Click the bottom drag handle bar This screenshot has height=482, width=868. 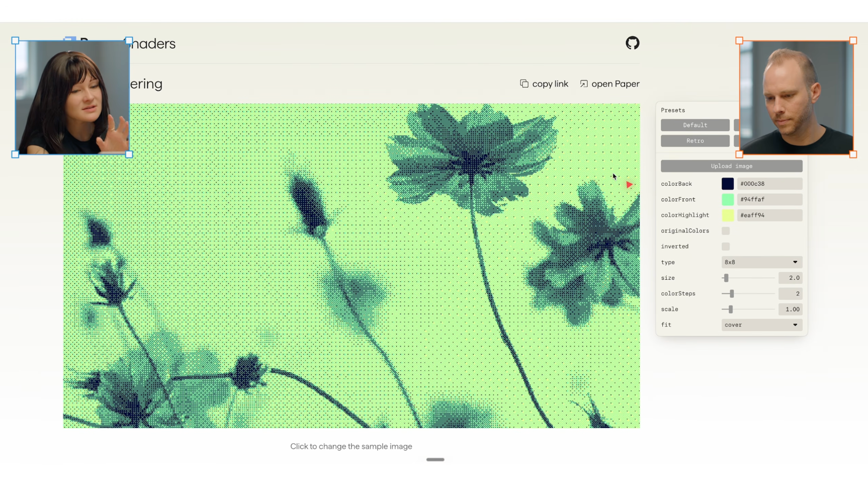(435, 460)
